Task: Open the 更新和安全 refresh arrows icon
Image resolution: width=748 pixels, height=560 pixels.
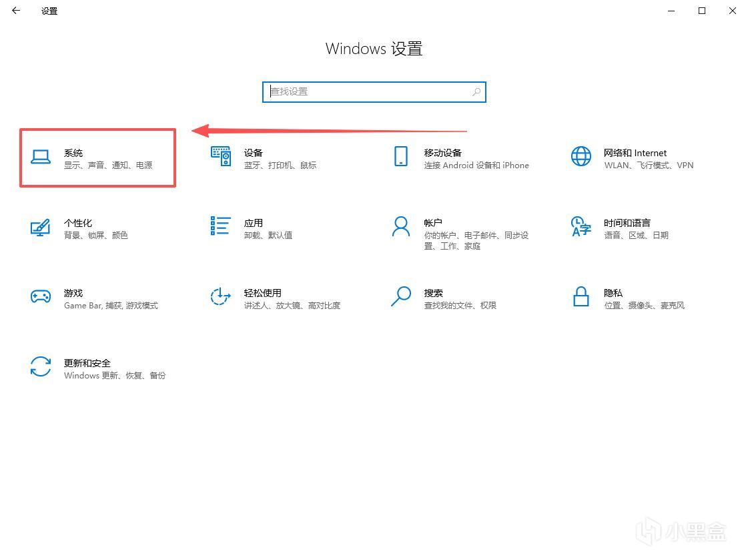Action: pyautogui.click(x=41, y=366)
